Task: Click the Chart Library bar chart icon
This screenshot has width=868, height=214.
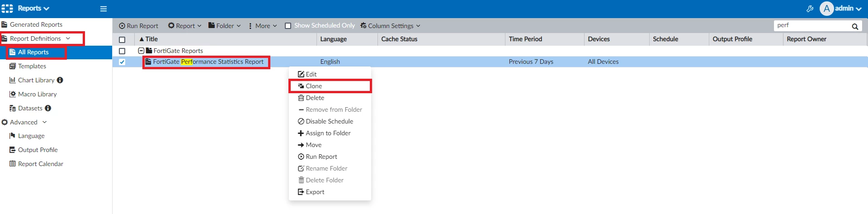Action: click(13, 80)
